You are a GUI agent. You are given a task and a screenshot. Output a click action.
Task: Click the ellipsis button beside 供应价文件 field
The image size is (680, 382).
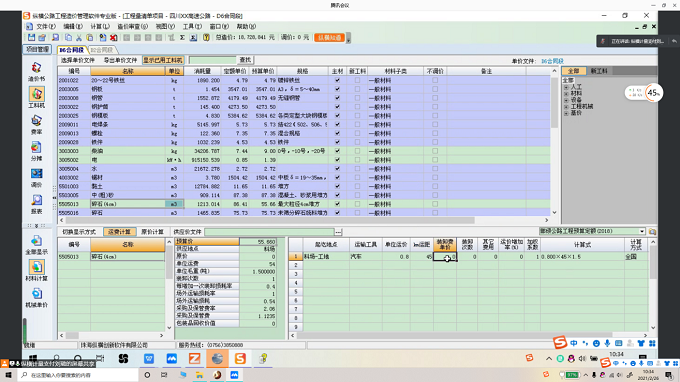point(338,232)
